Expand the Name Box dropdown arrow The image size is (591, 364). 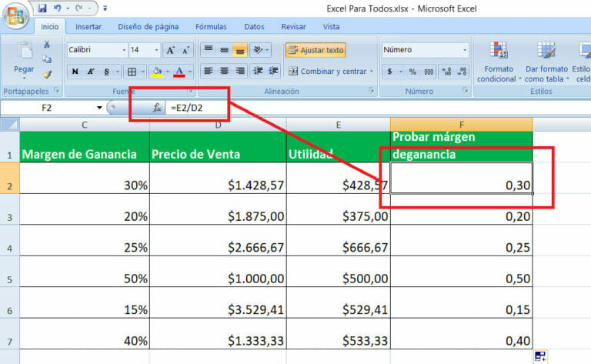coord(99,108)
